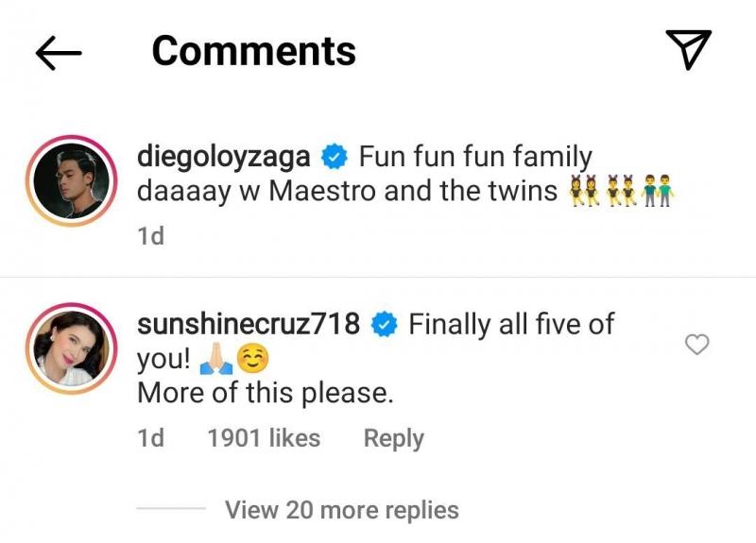
Task: Reply to sunshinecruz718's comment
Action: [x=393, y=438]
